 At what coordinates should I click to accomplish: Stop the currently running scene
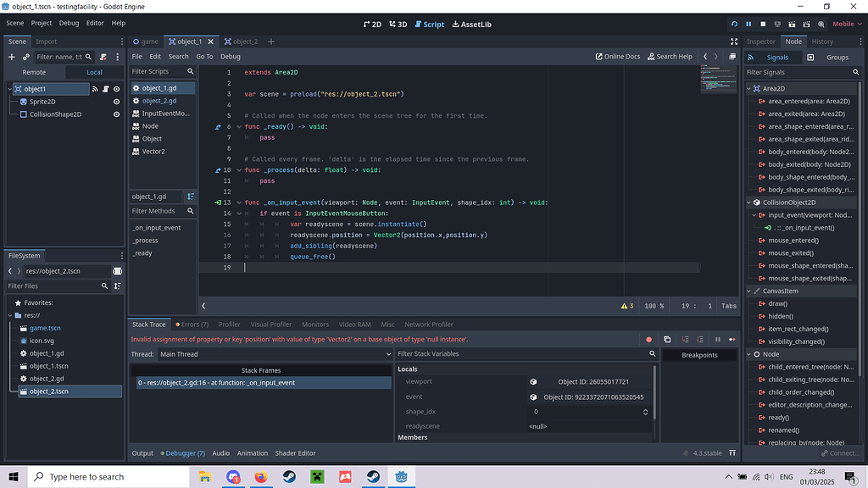tap(761, 25)
